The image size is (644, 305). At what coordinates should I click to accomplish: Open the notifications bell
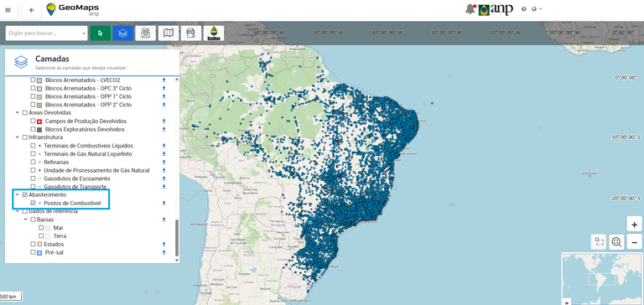(x=470, y=9)
